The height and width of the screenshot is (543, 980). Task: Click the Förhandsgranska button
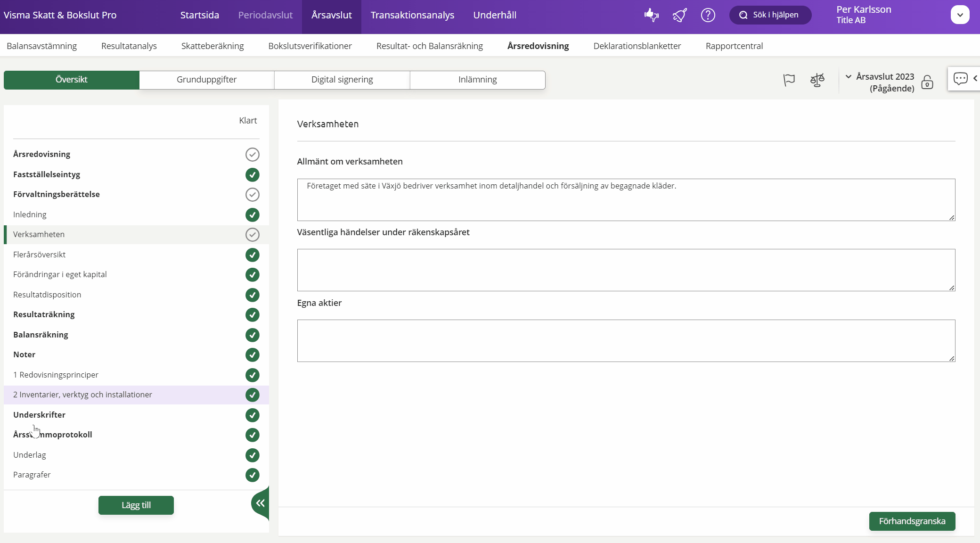[x=912, y=521]
